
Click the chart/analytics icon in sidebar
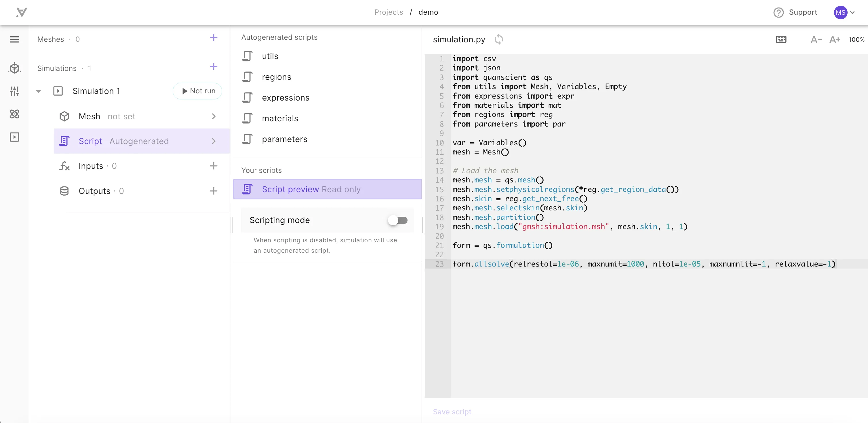pos(14,91)
